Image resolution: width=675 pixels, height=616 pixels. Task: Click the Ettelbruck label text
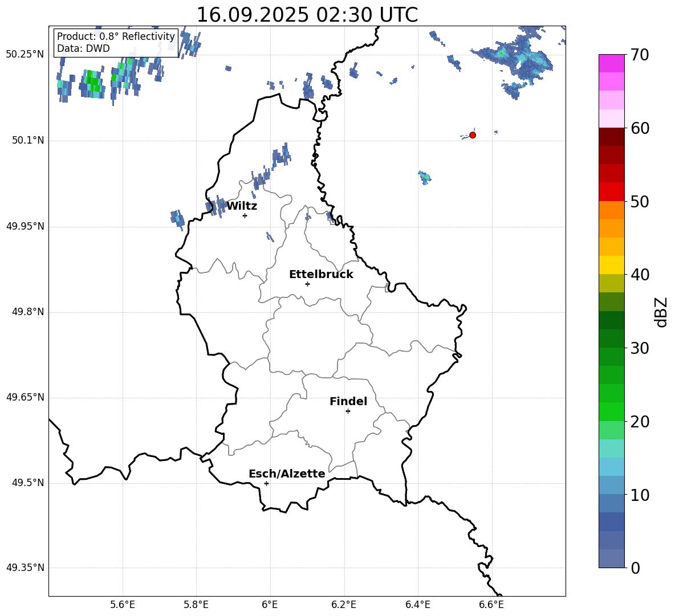(321, 275)
